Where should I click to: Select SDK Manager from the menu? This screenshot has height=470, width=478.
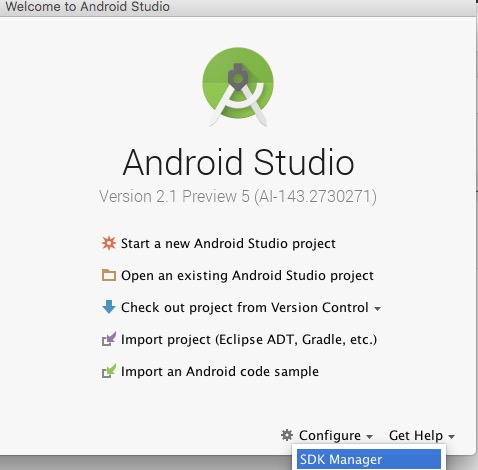click(x=369, y=459)
